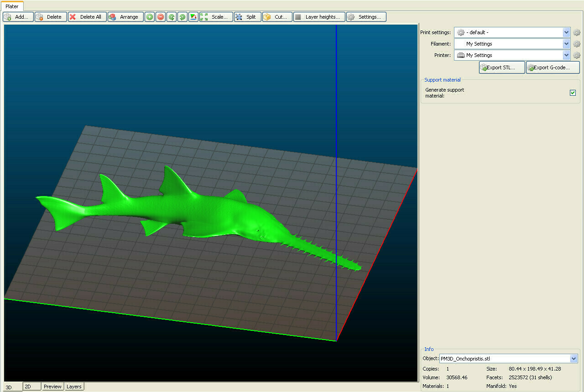Rotate the model 45 degrees clockwise
The image size is (584, 392).
coord(182,17)
